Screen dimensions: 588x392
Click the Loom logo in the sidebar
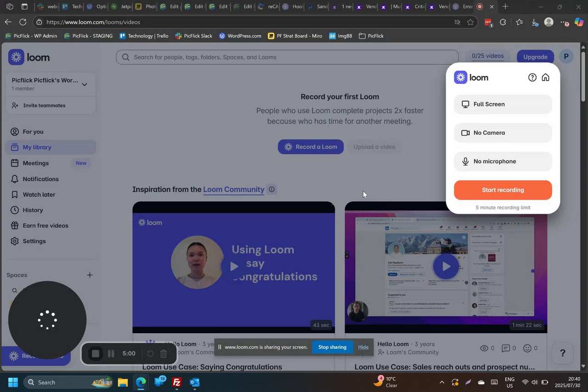[x=29, y=57]
